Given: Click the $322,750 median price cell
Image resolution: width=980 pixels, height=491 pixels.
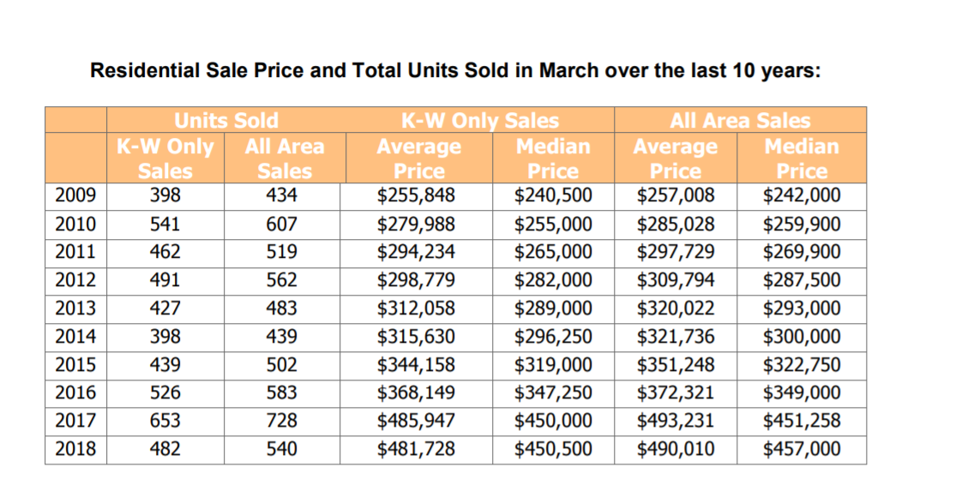Looking at the screenshot, I should coord(802,365).
